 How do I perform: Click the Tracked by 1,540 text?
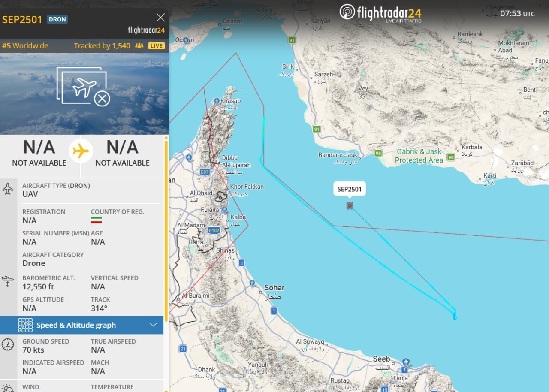tap(102, 46)
